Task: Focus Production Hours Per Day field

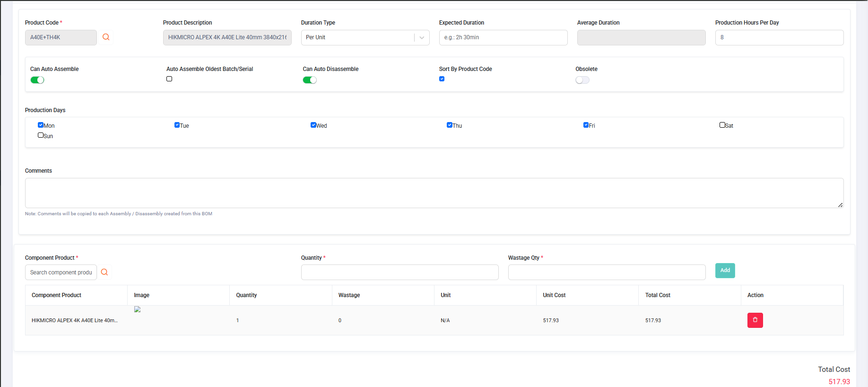Action: (x=779, y=37)
